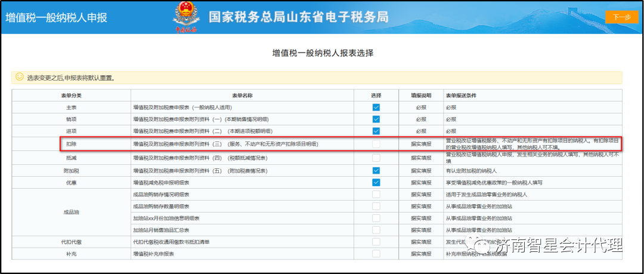Select the 增值税补充申报表 form name
644x274 pixels.
pos(154,254)
